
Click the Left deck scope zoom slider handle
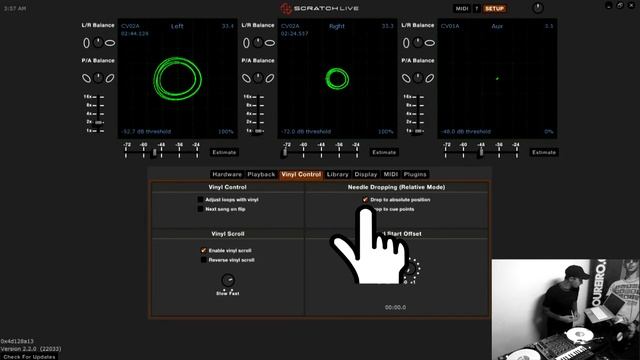coord(98,122)
